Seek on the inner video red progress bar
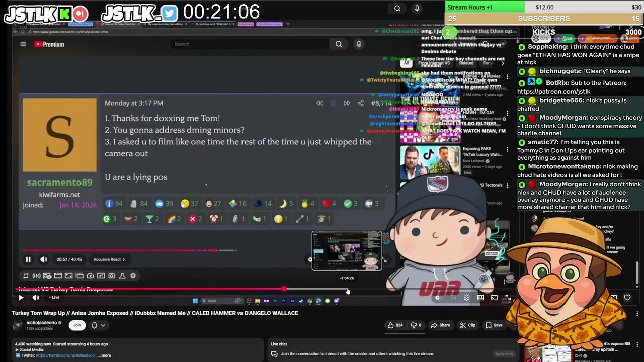This screenshot has width=644, height=362. pyautogui.click(x=128, y=250)
